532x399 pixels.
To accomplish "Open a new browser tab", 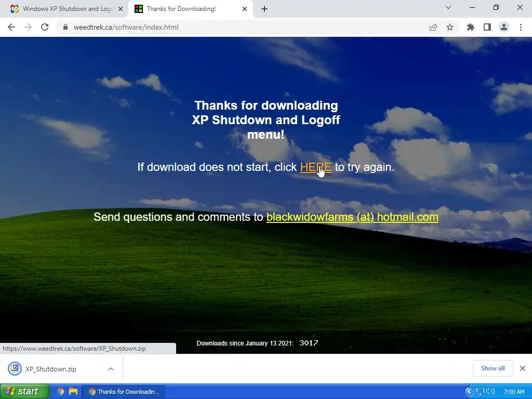I will click(264, 9).
